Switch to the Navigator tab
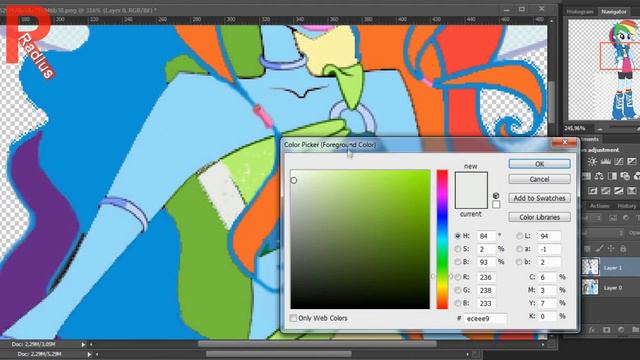 [613, 12]
